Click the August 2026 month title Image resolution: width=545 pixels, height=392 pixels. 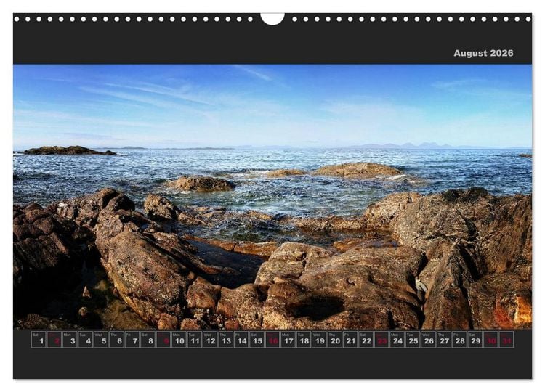(483, 53)
